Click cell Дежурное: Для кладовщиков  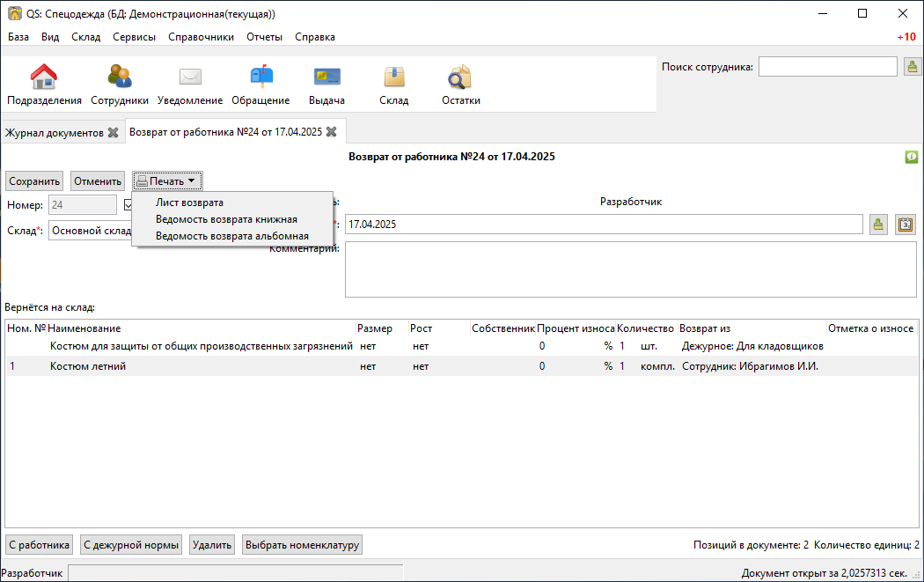coord(752,346)
